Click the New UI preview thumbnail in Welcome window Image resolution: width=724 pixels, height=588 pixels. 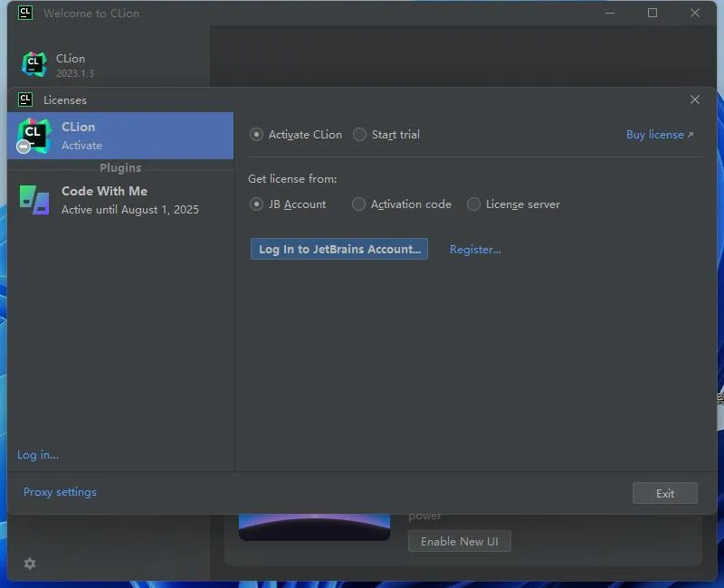314,527
